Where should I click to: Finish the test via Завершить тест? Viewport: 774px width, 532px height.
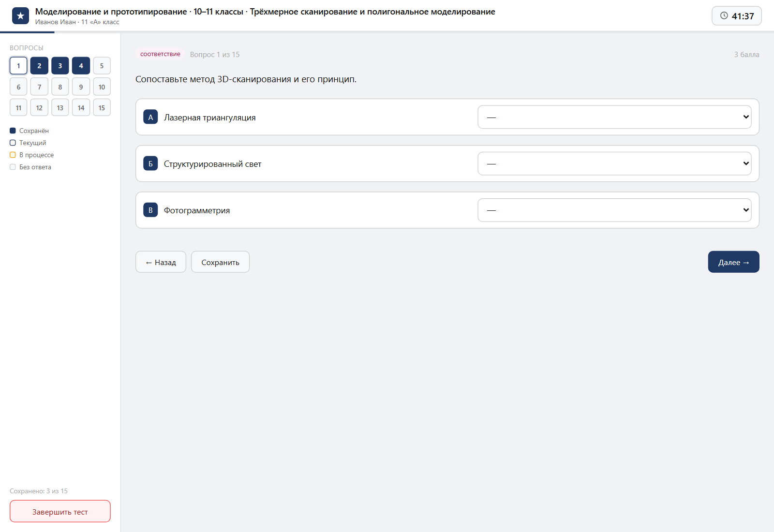(x=60, y=511)
